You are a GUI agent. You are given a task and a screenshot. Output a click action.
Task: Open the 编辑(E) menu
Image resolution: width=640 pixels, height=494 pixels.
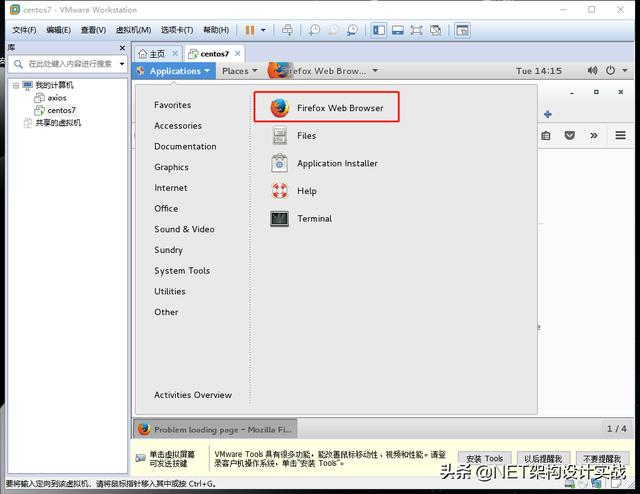click(x=58, y=30)
